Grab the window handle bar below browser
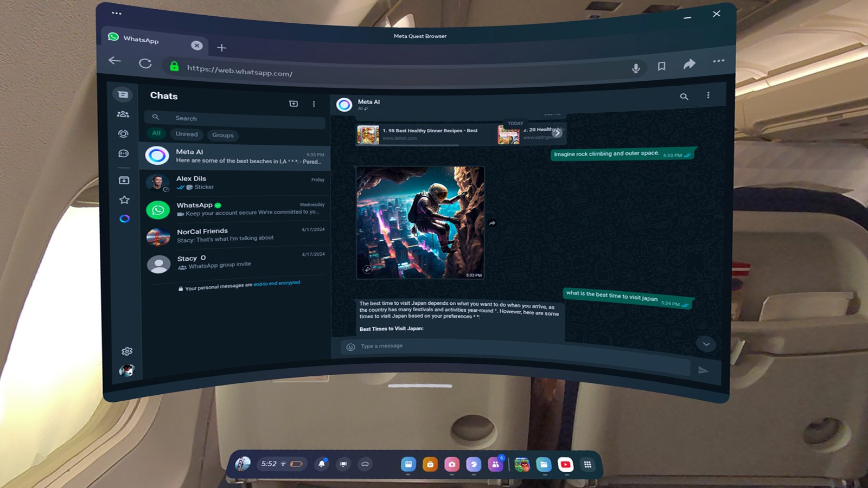This screenshot has height=488, width=868. tap(420, 386)
